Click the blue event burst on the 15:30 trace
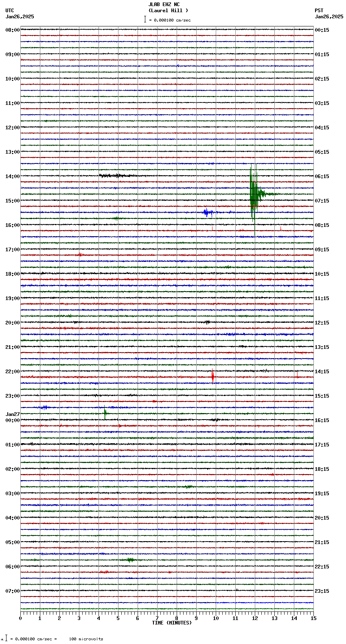 click(207, 212)
